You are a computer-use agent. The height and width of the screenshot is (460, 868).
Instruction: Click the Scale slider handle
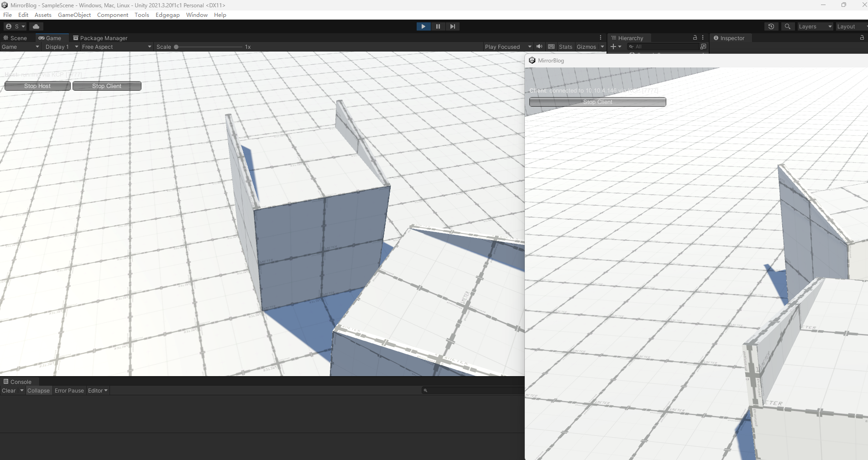[x=176, y=47]
